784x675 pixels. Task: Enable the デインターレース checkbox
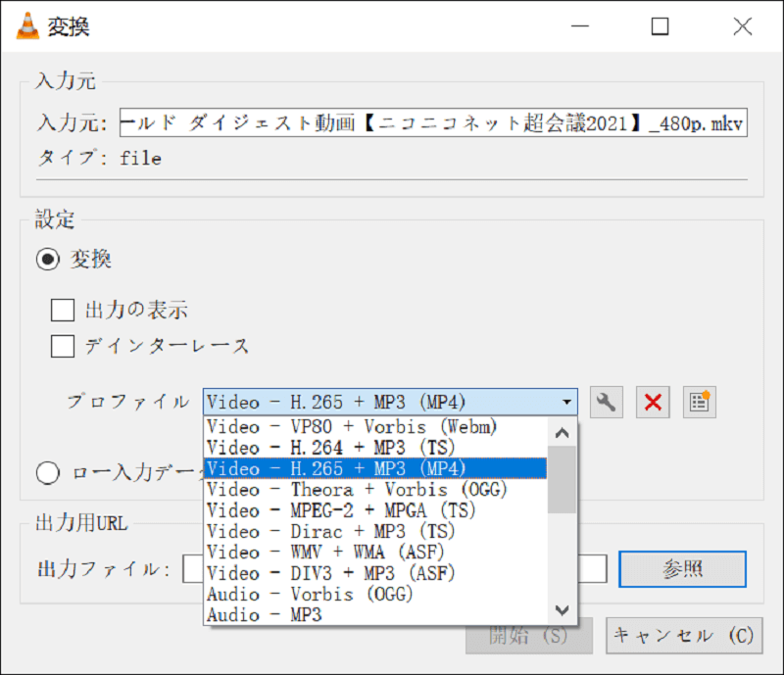[x=63, y=346]
